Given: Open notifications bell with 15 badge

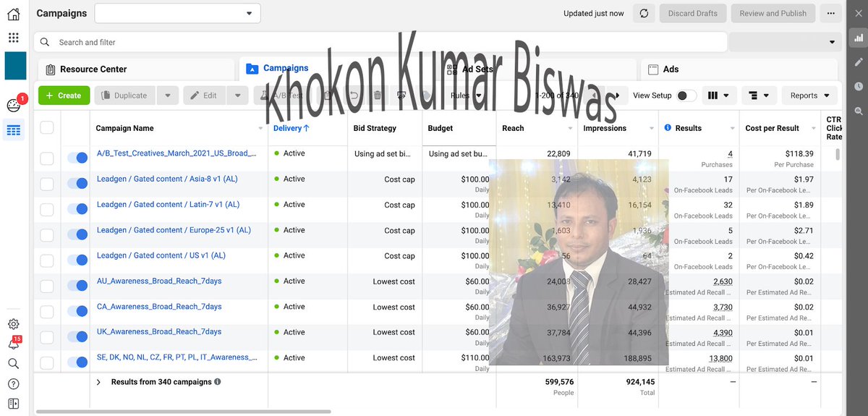Looking at the screenshot, I should point(14,344).
